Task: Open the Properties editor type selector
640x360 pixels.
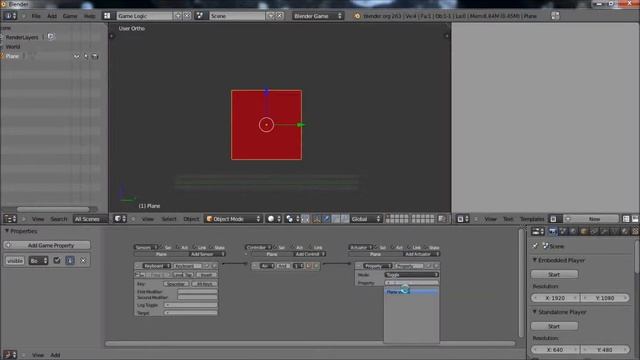Action: click(x=538, y=231)
